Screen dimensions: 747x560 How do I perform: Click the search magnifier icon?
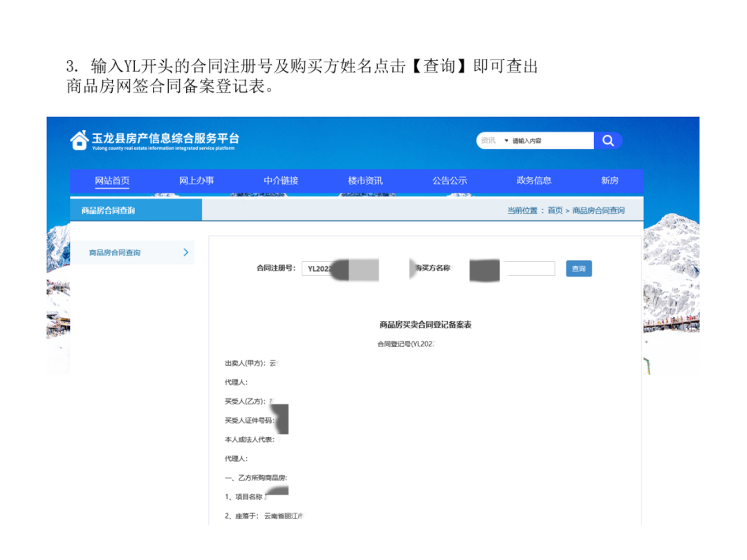pyautogui.click(x=608, y=140)
